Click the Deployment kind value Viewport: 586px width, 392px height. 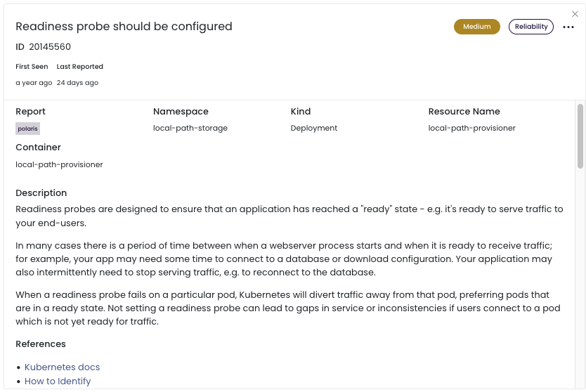coord(314,129)
